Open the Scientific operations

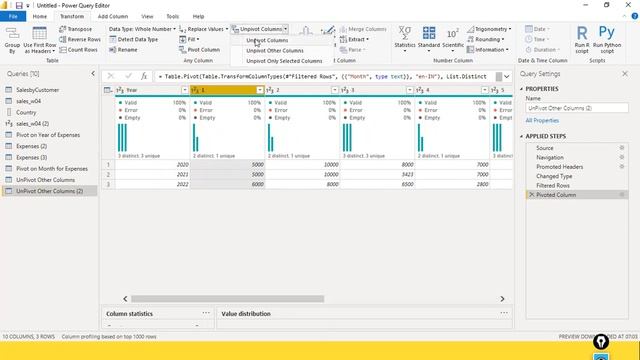pyautogui.click(x=453, y=39)
